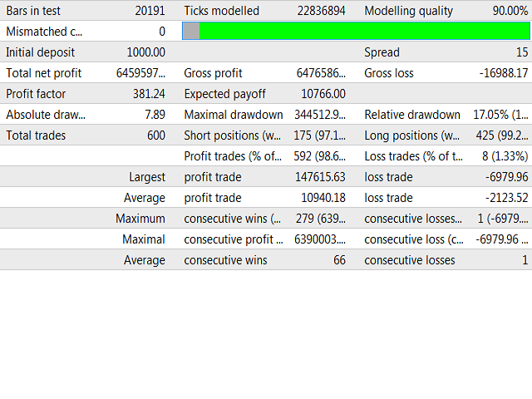The image size is (532, 399).
Task: Click the 'Gross profit' label
Action: tap(213, 73)
